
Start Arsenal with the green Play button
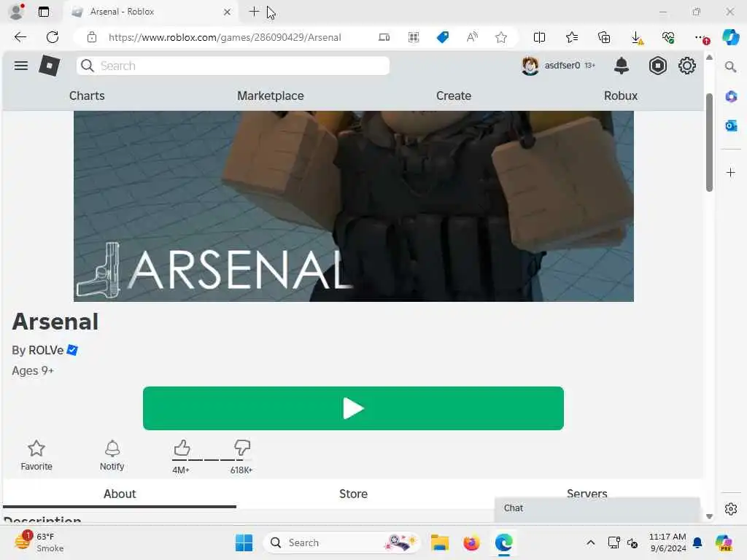click(x=353, y=408)
